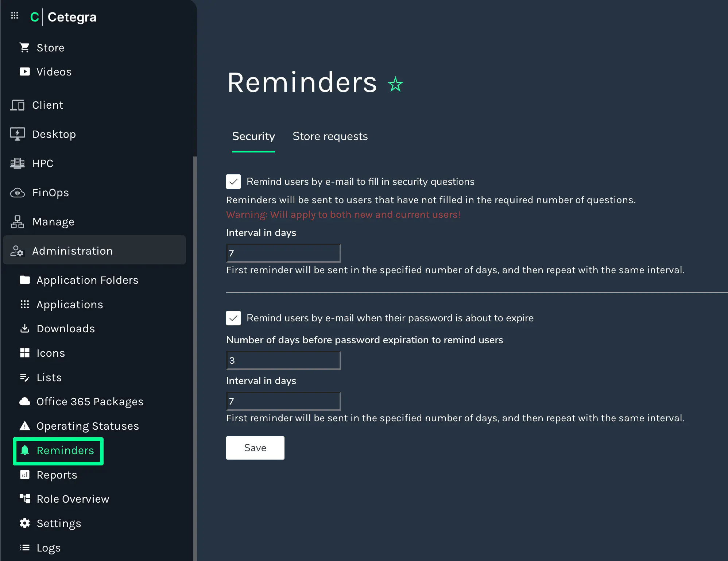Open Videos via its play icon

coord(24,71)
